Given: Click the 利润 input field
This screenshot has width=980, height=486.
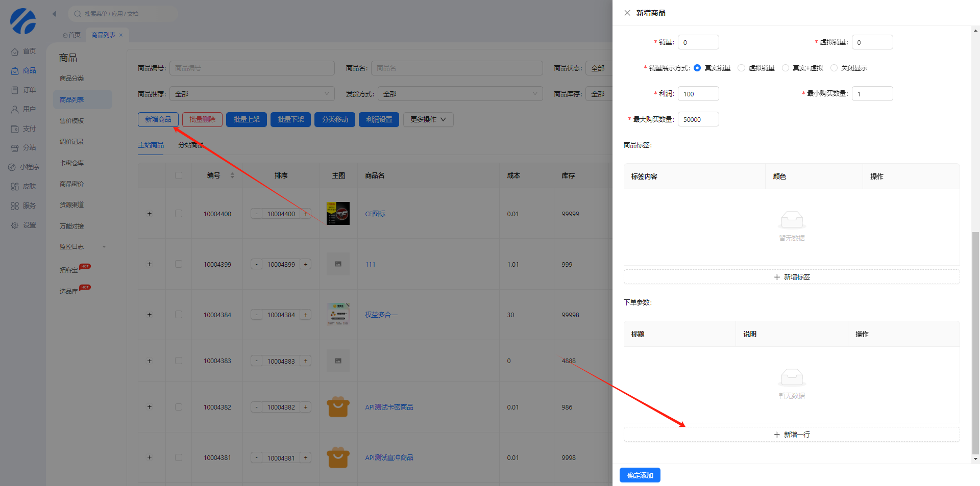Looking at the screenshot, I should tap(698, 94).
